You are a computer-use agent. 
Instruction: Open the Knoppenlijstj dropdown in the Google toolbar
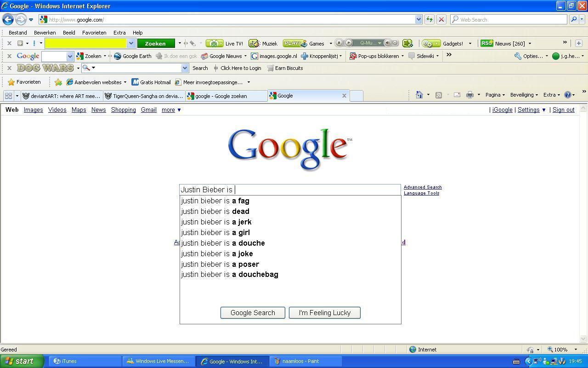pos(340,56)
